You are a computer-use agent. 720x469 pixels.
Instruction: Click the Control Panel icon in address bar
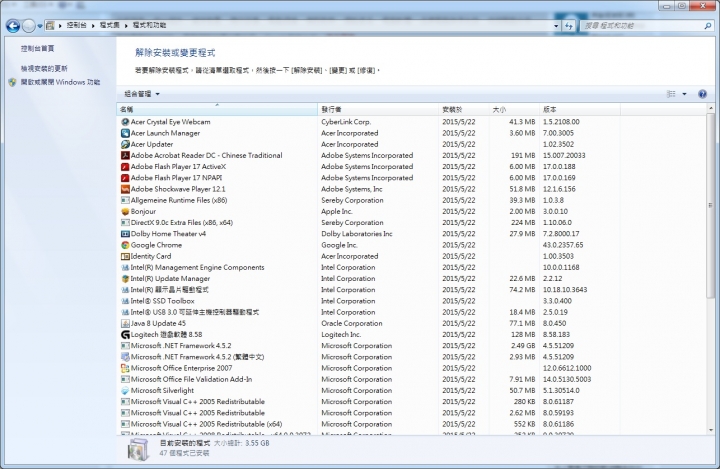50,25
